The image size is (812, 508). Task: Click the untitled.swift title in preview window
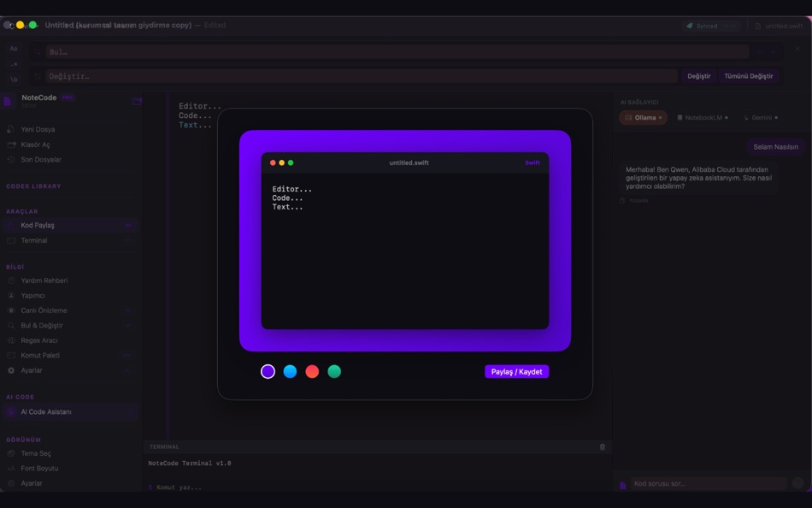[x=409, y=162]
